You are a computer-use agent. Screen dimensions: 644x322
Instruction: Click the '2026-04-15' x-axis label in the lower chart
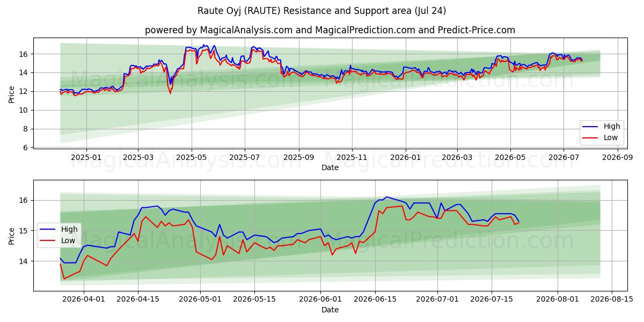(x=138, y=300)
